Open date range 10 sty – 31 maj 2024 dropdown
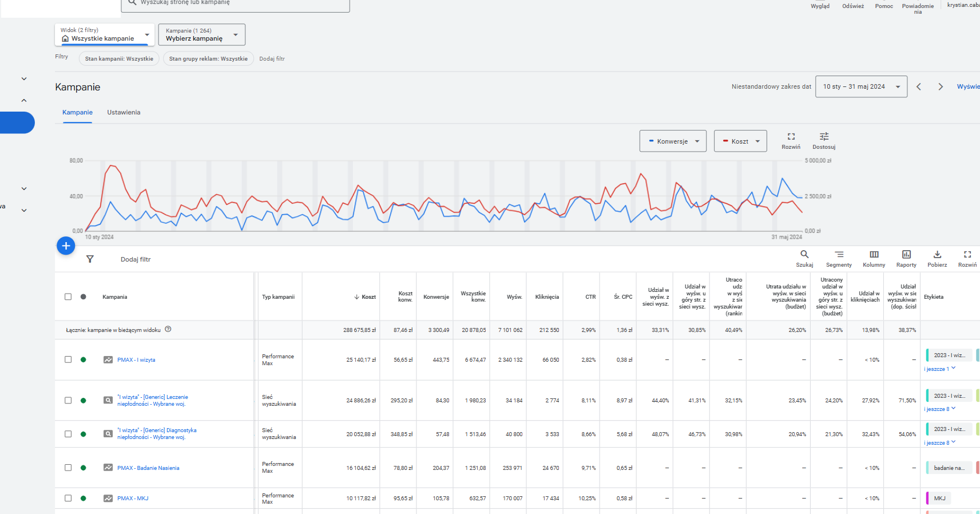This screenshot has height=514, width=980. tap(861, 87)
